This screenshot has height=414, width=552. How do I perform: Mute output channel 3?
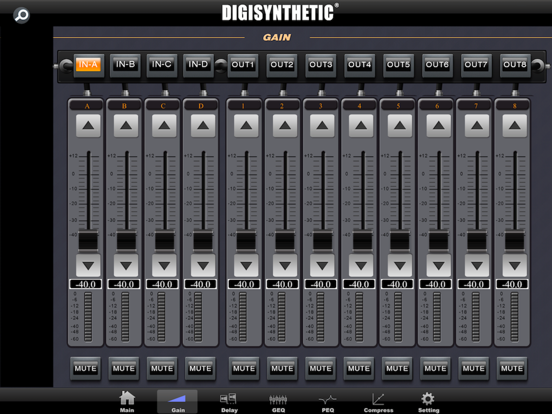click(320, 369)
